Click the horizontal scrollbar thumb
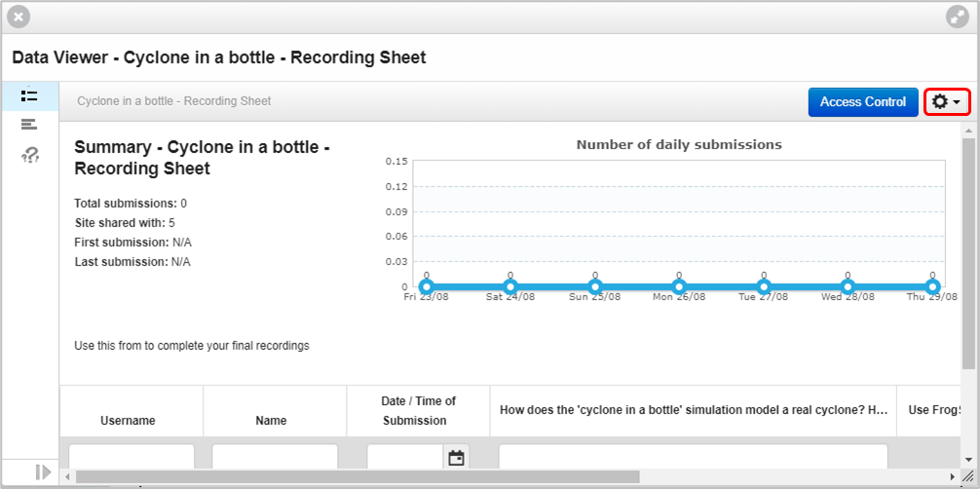This screenshot has width=980, height=489. 358,476
